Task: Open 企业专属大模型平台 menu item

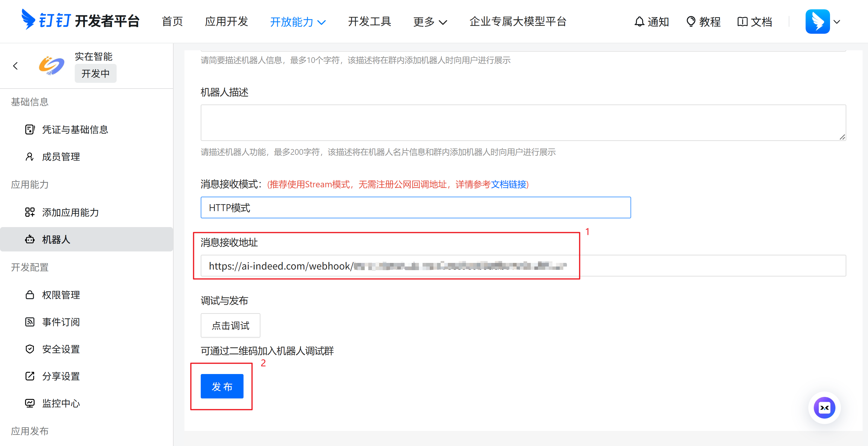Action: (x=517, y=22)
